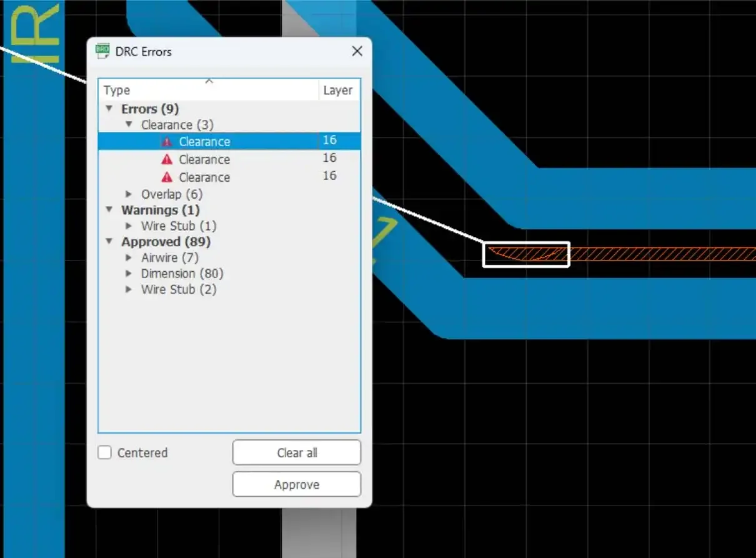This screenshot has width=756, height=558.
Task: Select the second Clearance error's warning icon
Action: pyautogui.click(x=167, y=159)
